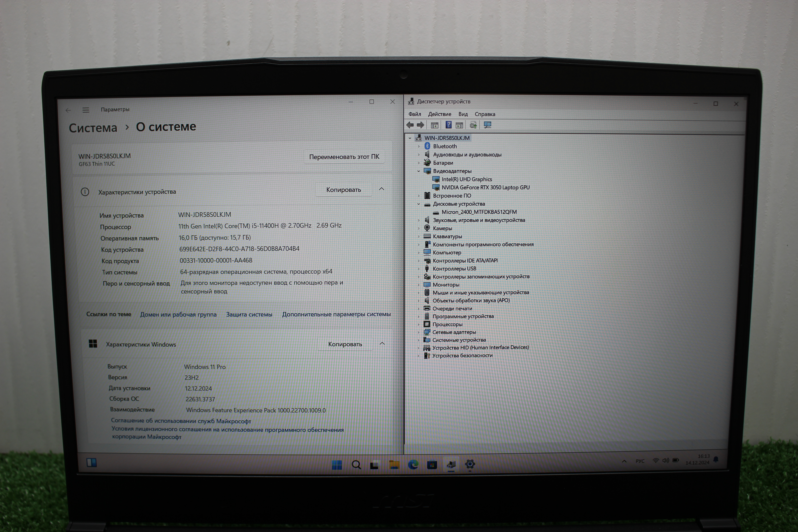798x532 pixels.
Task: Expand the Сетевые адаптеры category
Action: tap(418, 332)
